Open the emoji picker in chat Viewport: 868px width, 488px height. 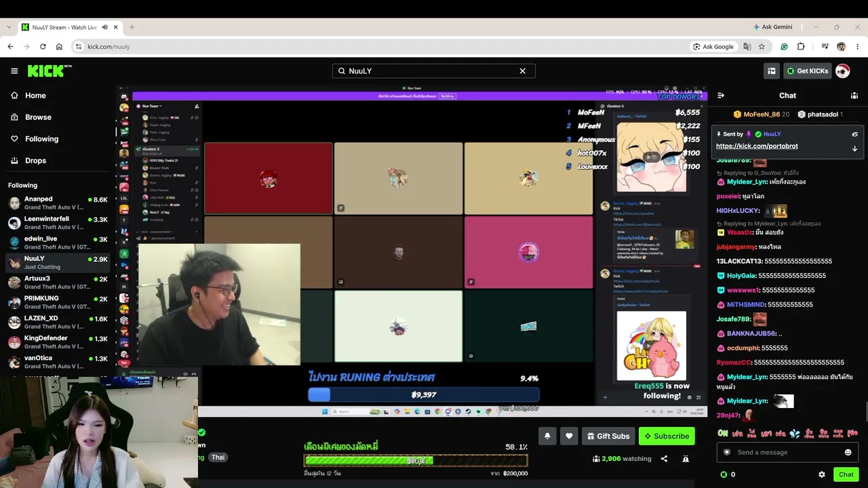point(848,452)
